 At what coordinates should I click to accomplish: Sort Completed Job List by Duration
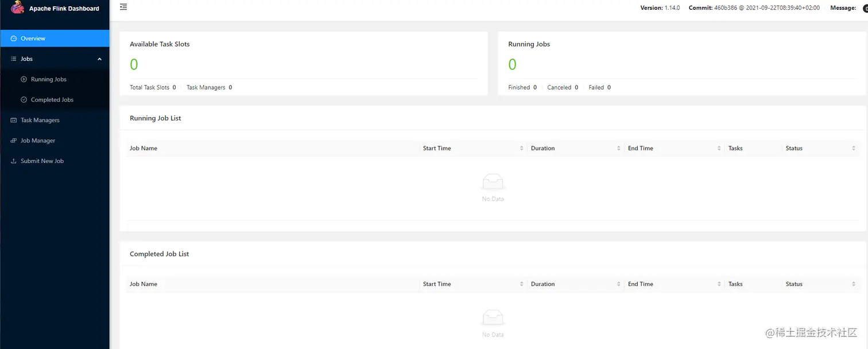[618, 284]
